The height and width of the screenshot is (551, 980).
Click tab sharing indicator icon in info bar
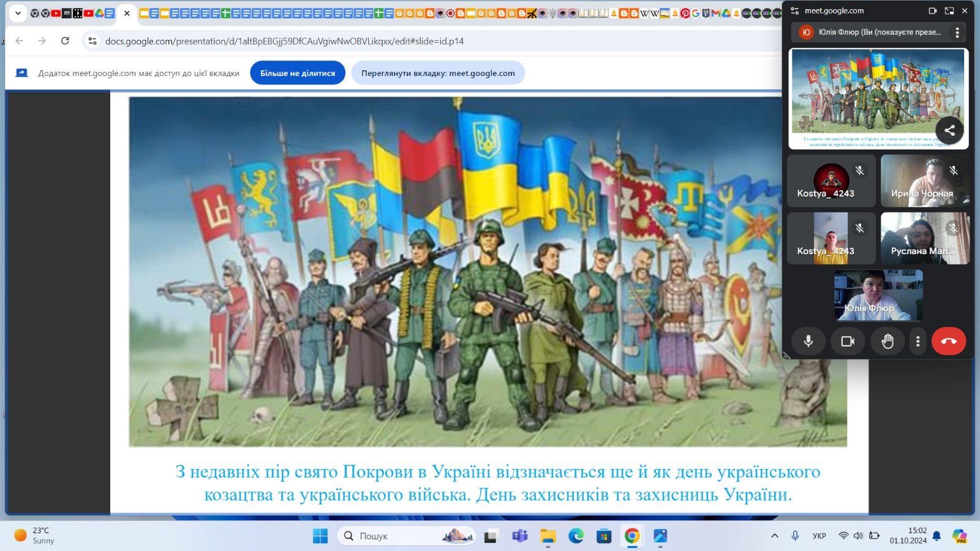pyautogui.click(x=22, y=73)
